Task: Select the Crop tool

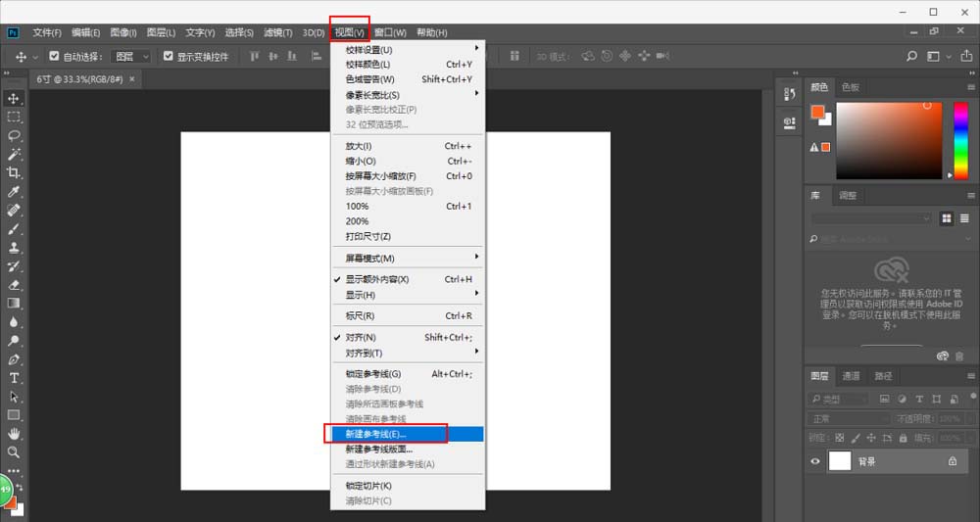Action: (14, 173)
